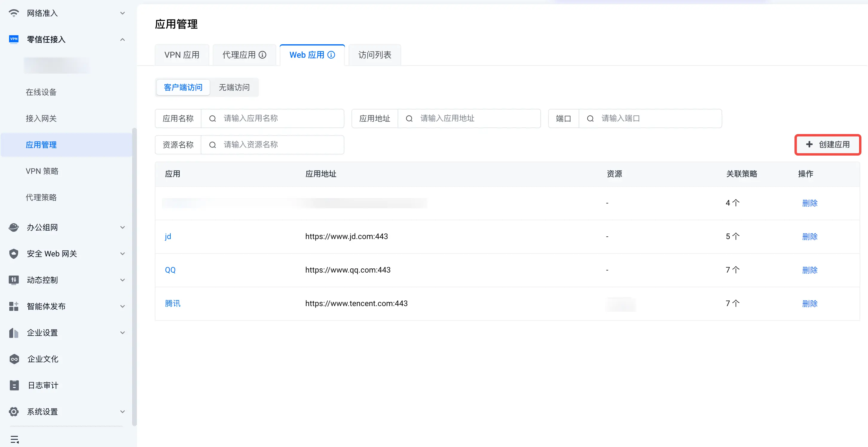Click the 请输入端口 input field
This screenshot has height=447, width=868.
point(650,118)
